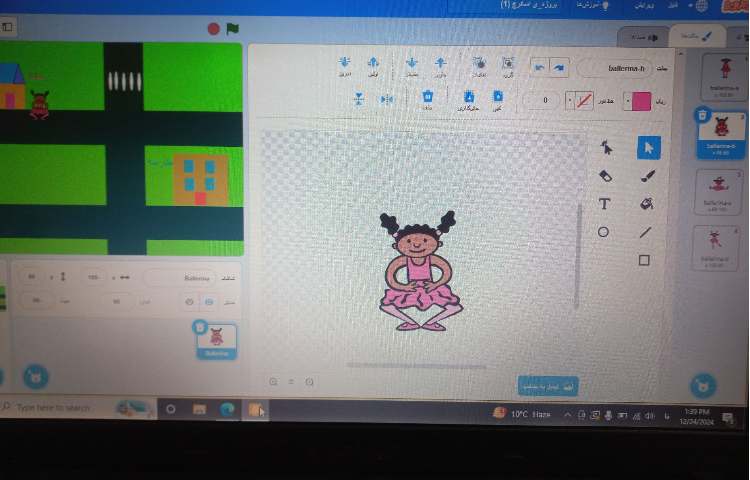Image resolution: width=750 pixels, height=480 pixels.
Task: Activate the Text tool
Action: 604,204
